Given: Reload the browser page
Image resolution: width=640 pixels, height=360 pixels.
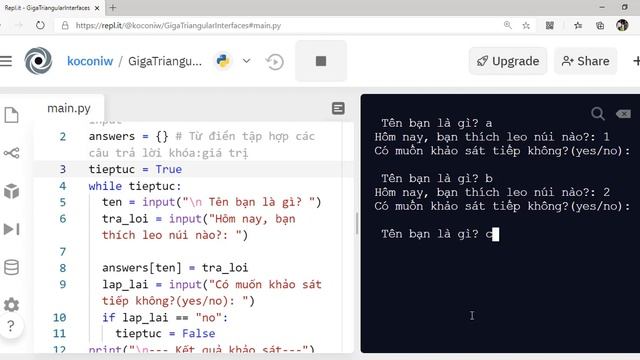Looking at the screenshot, I should (x=40, y=25).
